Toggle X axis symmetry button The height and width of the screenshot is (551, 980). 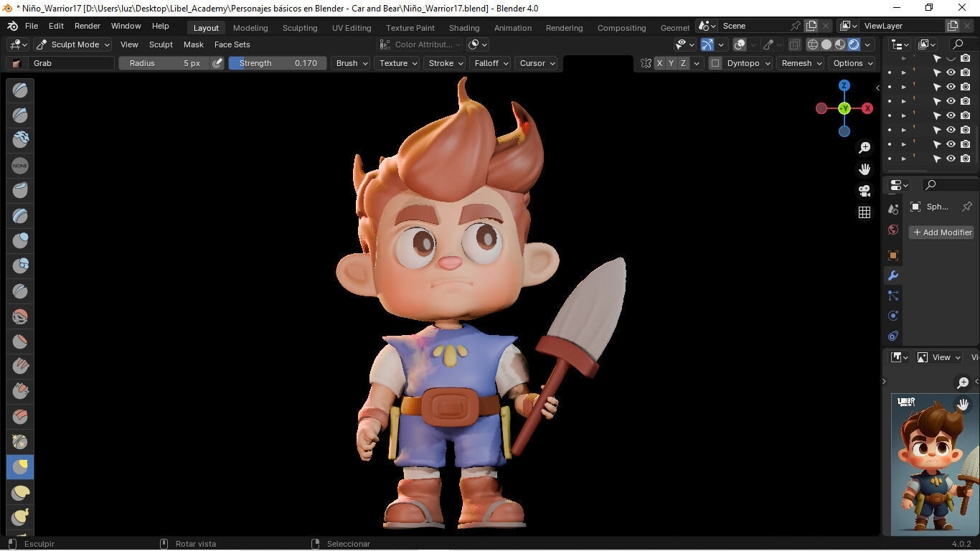coord(659,63)
